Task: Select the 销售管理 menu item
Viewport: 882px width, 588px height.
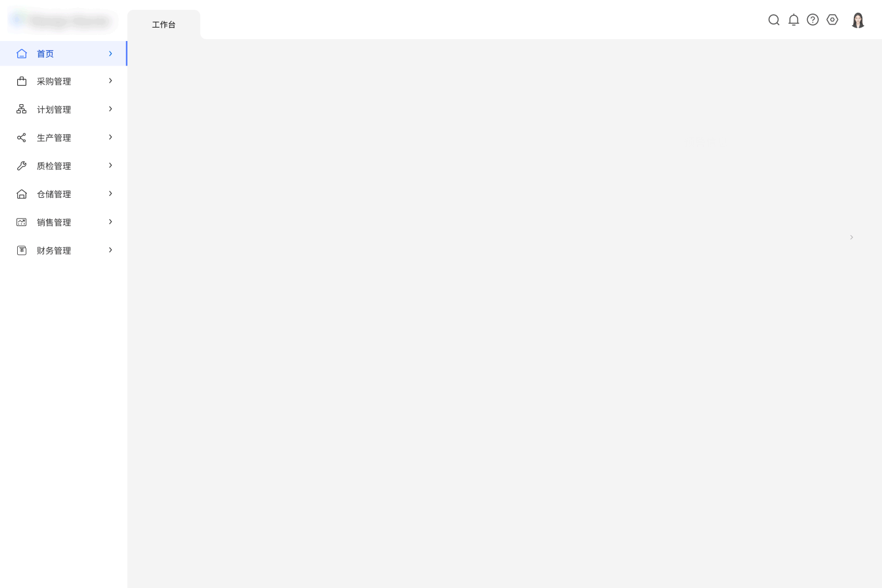Action: (x=64, y=222)
